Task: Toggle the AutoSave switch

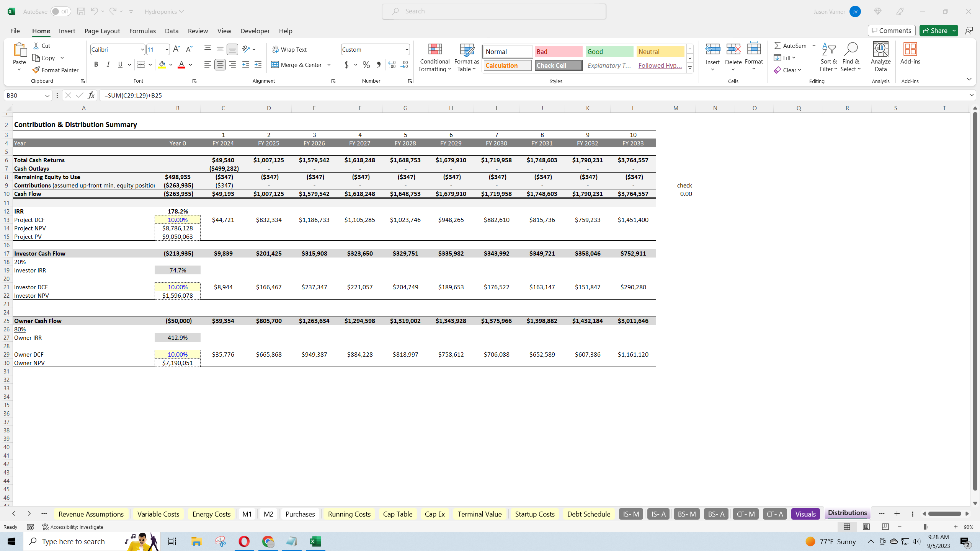Action: pyautogui.click(x=60, y=11)
